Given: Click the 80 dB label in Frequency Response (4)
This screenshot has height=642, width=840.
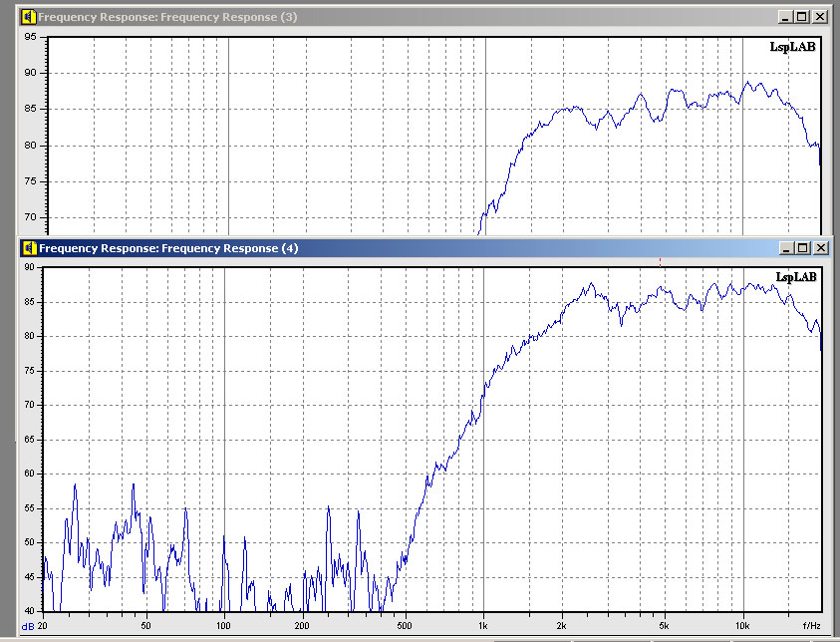Looking at the screenshot, I should tap(29, 337).
